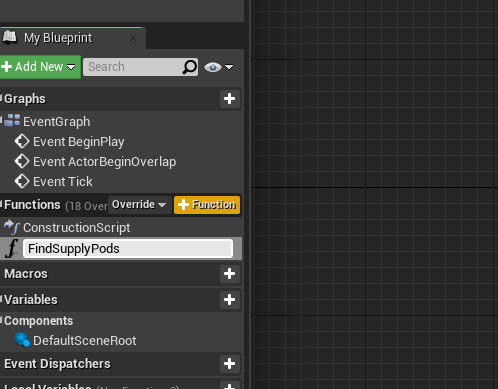Open the eye view options menu
The image size is (498, 389).
click(219, 67)
